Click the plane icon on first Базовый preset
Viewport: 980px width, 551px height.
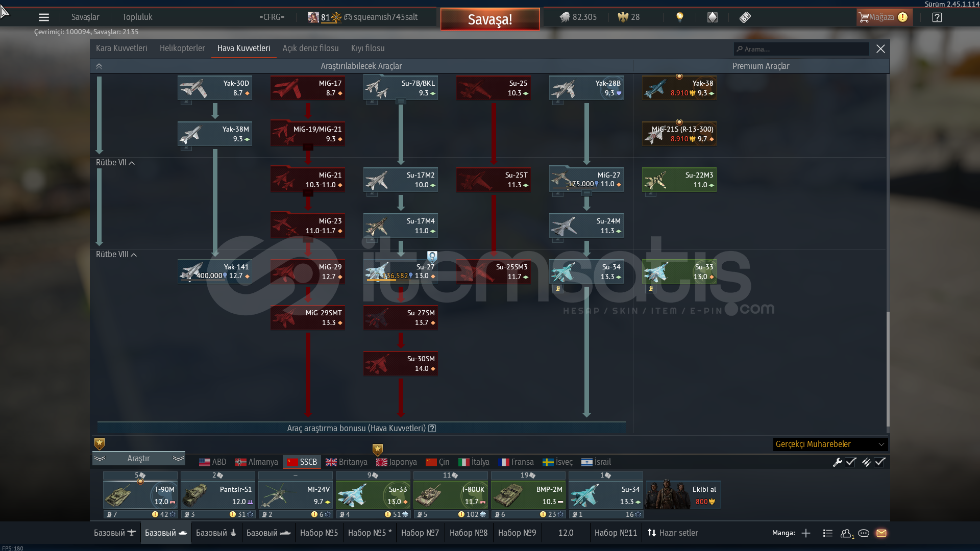[132, 533]
